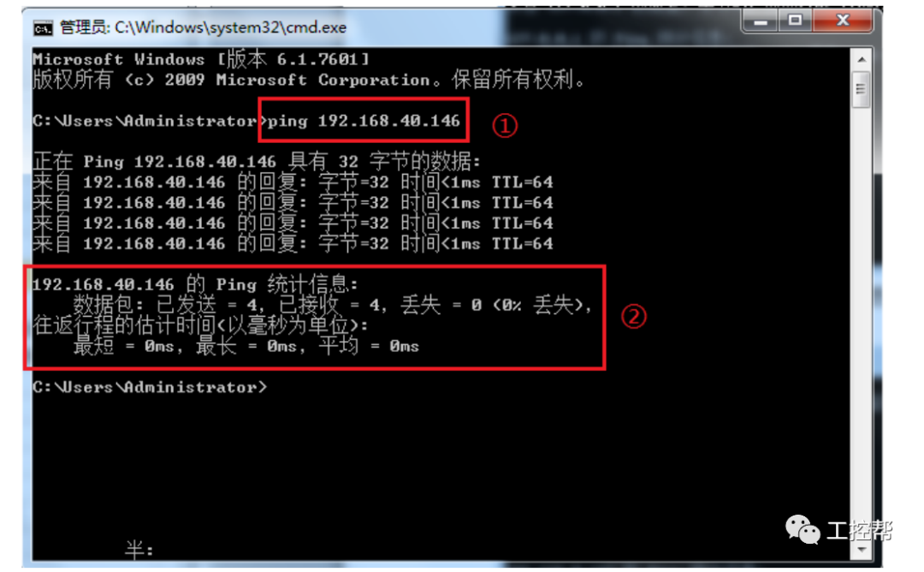Click the vertical scrollbar thumb
Viewport: 924px width, 572px height.
861,90
